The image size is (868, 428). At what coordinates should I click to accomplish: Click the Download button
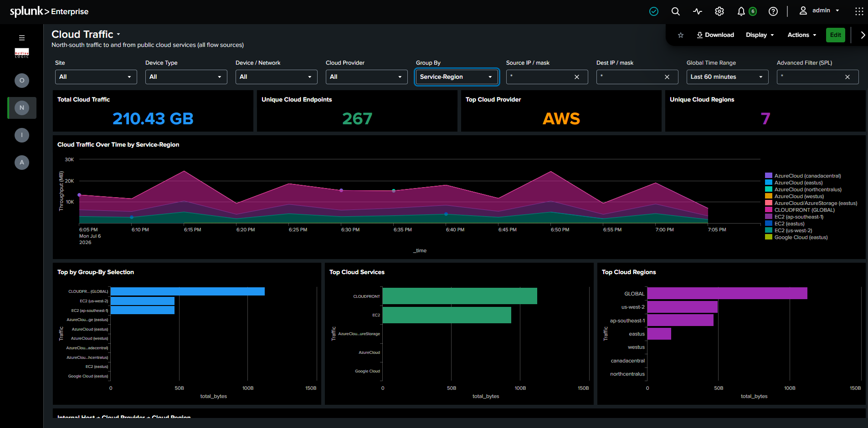point(715,35)
